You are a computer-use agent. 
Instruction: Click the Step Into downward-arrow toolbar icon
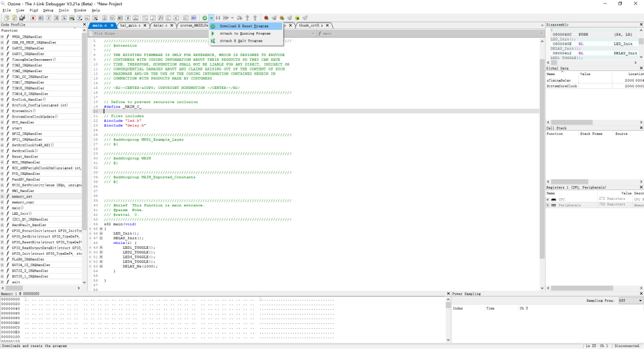pos(247,18)
